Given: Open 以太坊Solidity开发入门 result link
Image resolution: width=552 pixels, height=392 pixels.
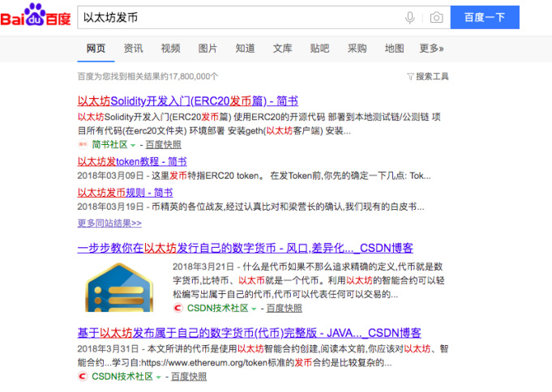Looking at the screenshot, I should (187, 101).
